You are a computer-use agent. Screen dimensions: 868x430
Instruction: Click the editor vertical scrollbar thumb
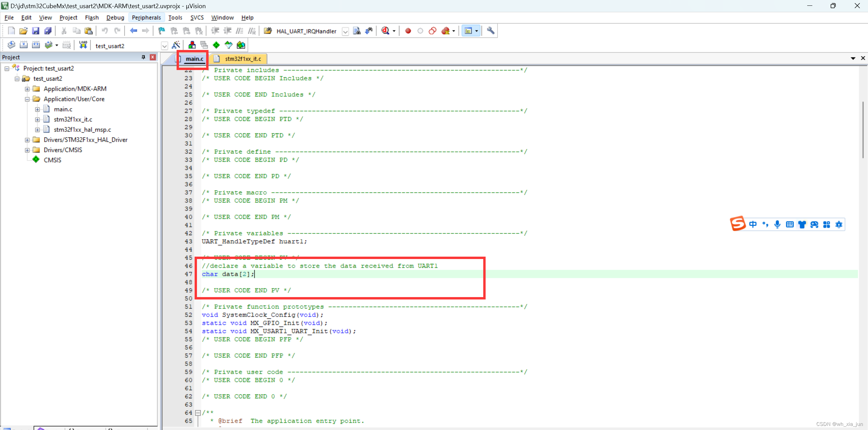tap(863, 129)
